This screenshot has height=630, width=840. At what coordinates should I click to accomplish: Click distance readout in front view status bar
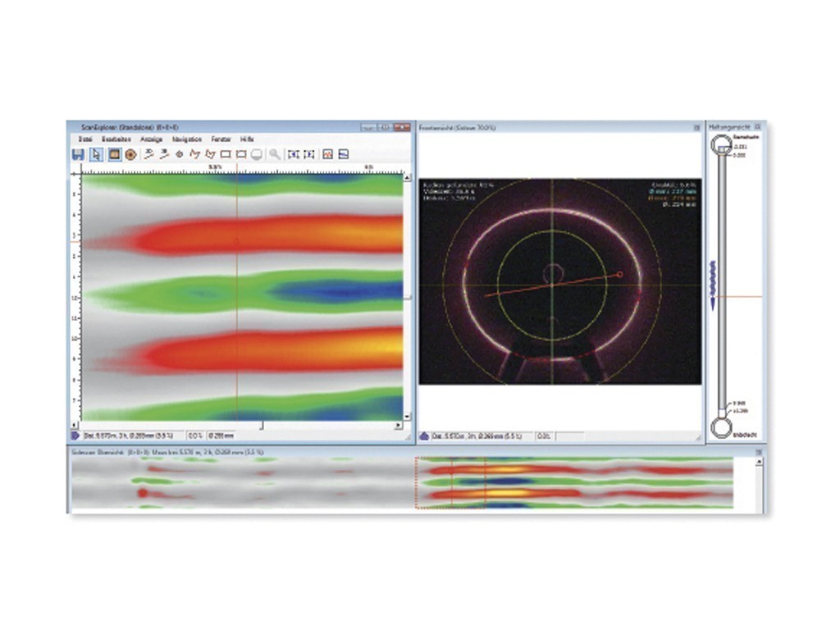point(477,436)
